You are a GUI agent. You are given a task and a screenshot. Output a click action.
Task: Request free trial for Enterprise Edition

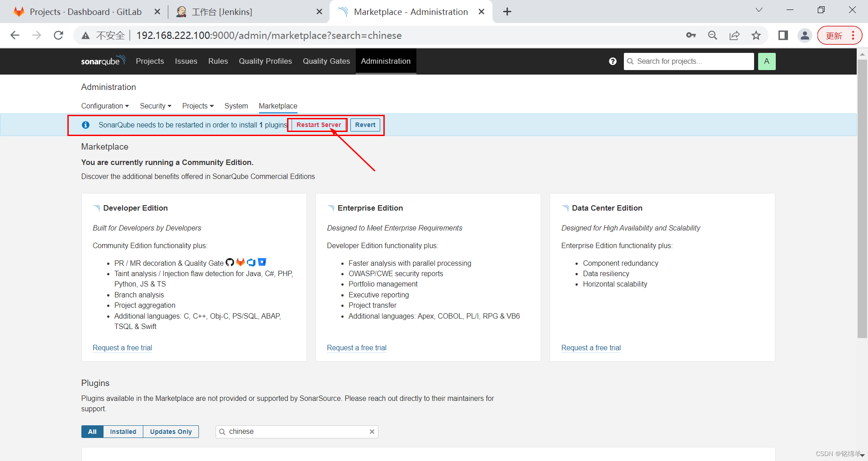click(x=357, y=348)
